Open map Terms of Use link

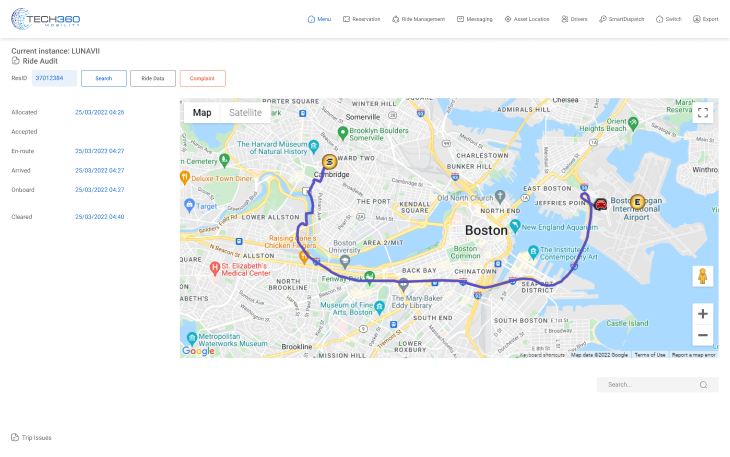pos(650,355)
